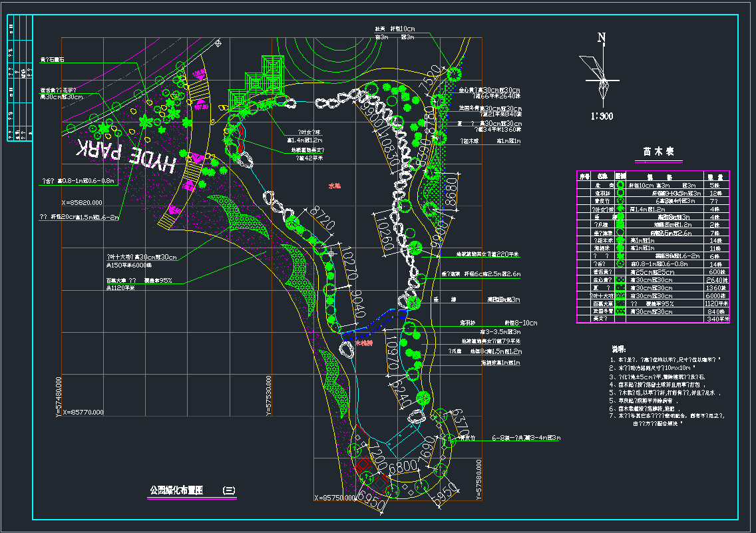Select the red diamond paving pattern at the bottom
The image size is (756, 533).
367,469
